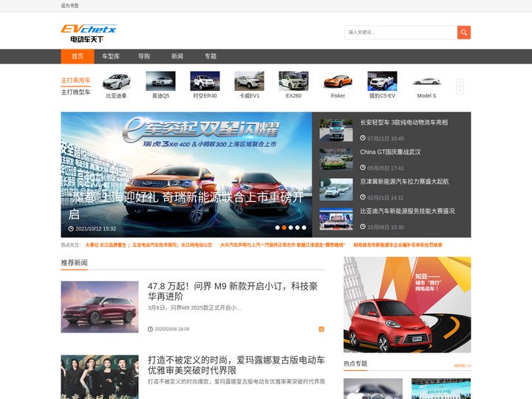
Task: Open the EX260 car thumbnail
Action: [x=293, y=81]
